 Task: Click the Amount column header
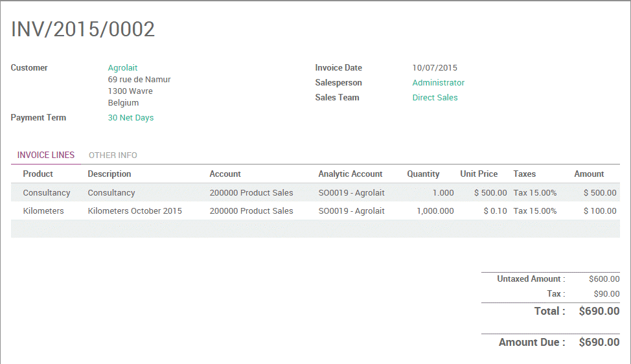[x=588, y=174]
